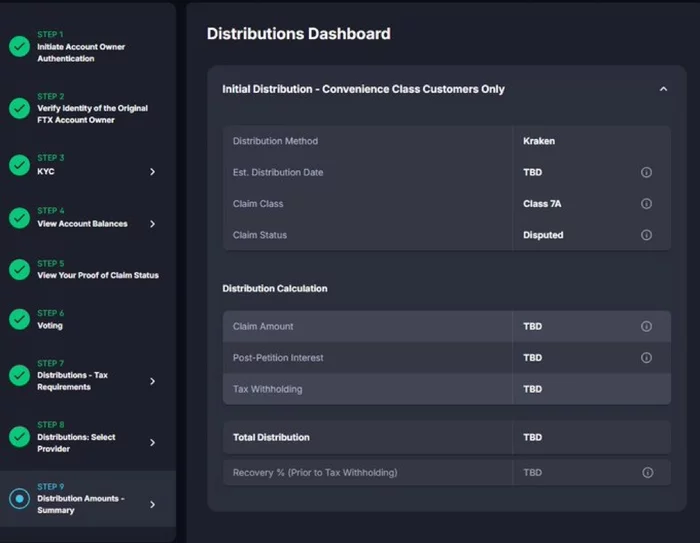Click completed check beside Step 3 KYC
This screenshot has width=700, height=543.
19,166
